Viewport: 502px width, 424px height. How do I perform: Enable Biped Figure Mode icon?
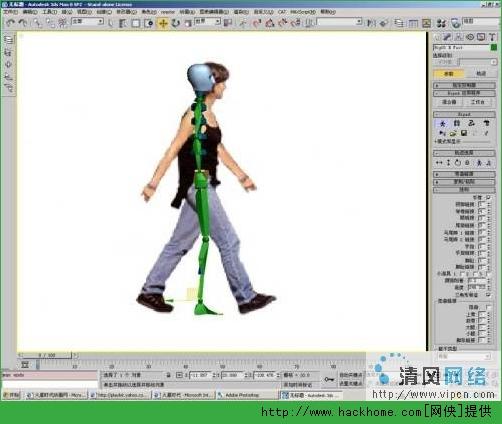coord(442,124)
